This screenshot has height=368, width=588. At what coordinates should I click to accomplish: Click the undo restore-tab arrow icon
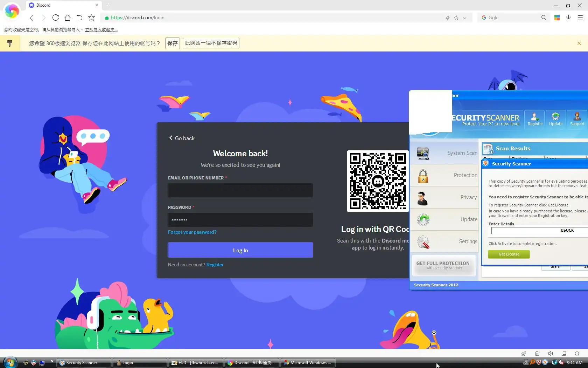pos(79,18)
